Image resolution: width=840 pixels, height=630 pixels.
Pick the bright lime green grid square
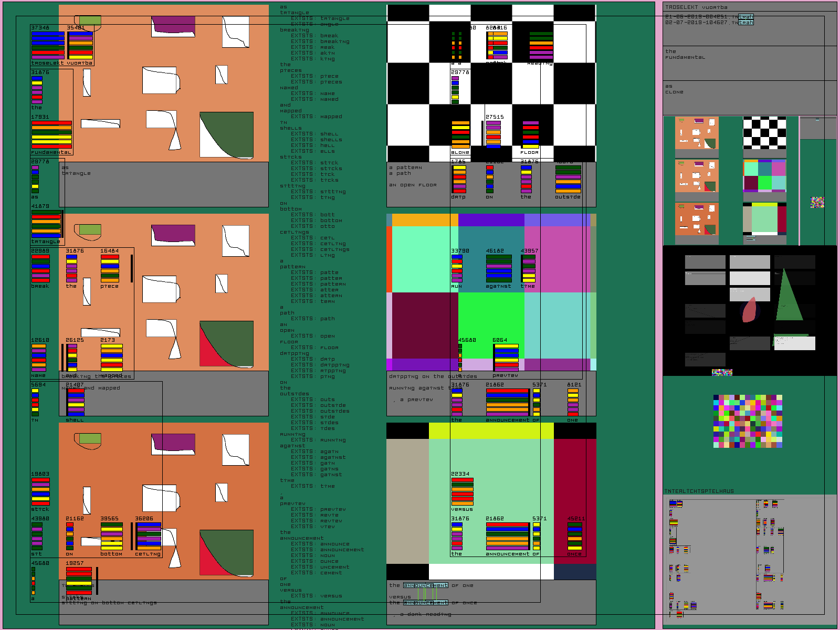pyautogui.click(x=491, y=325)
